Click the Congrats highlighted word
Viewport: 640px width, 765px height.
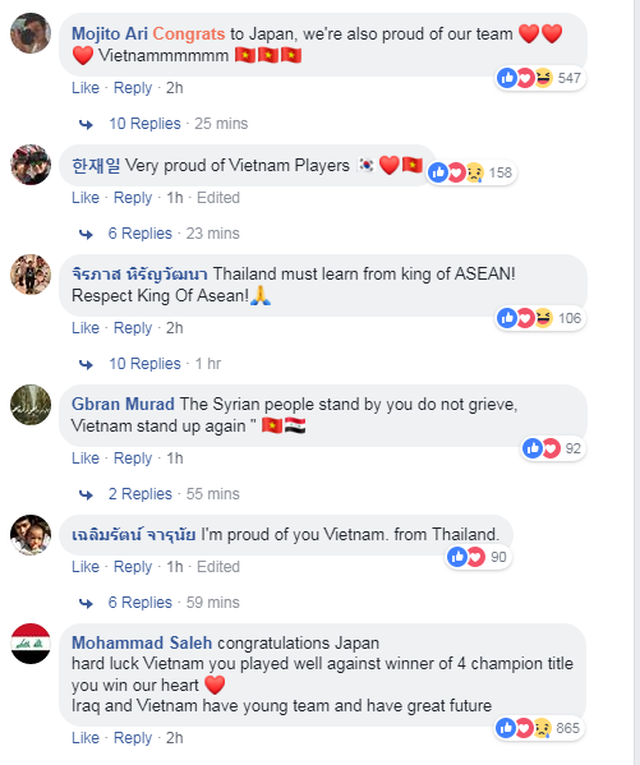(189, 33)
